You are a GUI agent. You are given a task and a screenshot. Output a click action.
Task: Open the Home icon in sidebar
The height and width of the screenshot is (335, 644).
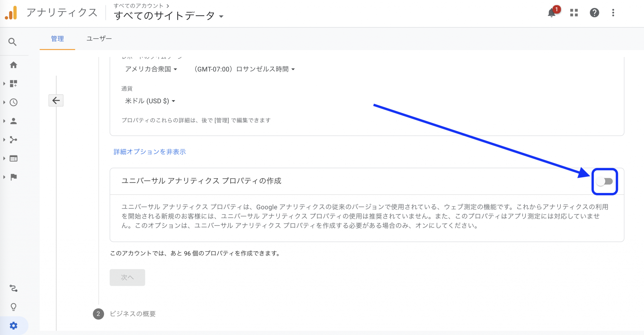tap(13, 65)
